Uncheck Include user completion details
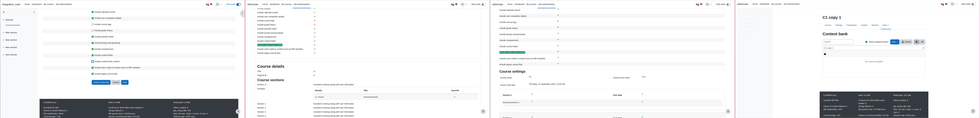This screenshot has width=980, height=118. (x=92, y=18)
